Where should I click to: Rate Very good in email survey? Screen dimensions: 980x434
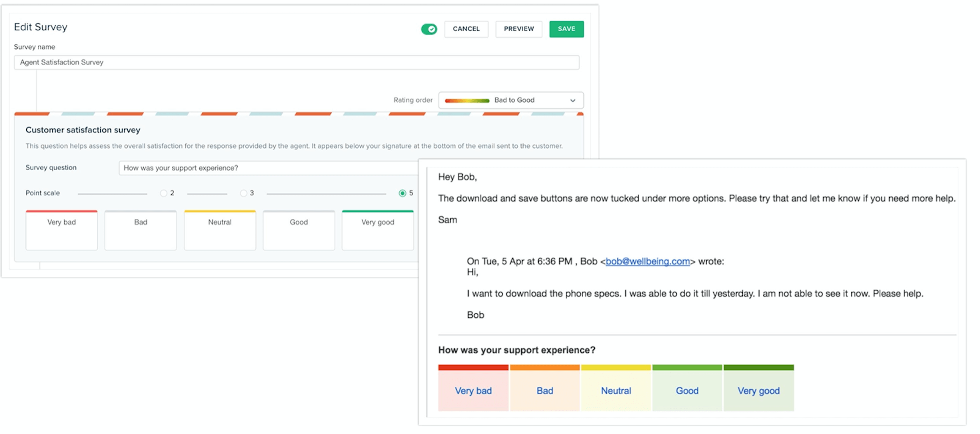pos(759,388)
